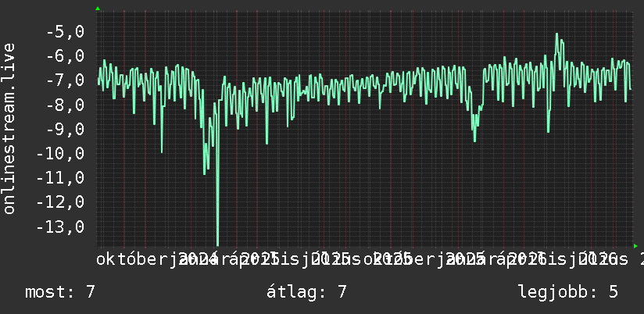Click the deepest dip touching the chart bottom

coord(217,243)
